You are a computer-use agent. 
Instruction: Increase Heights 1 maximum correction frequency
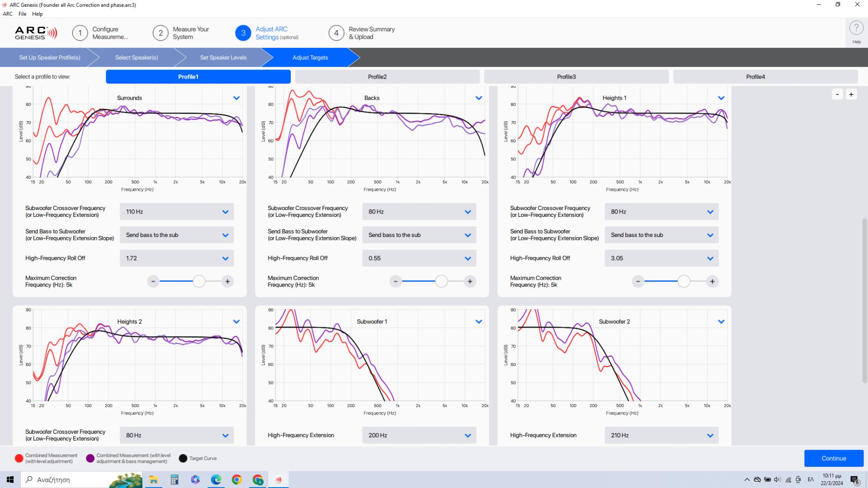pos(712,282)
